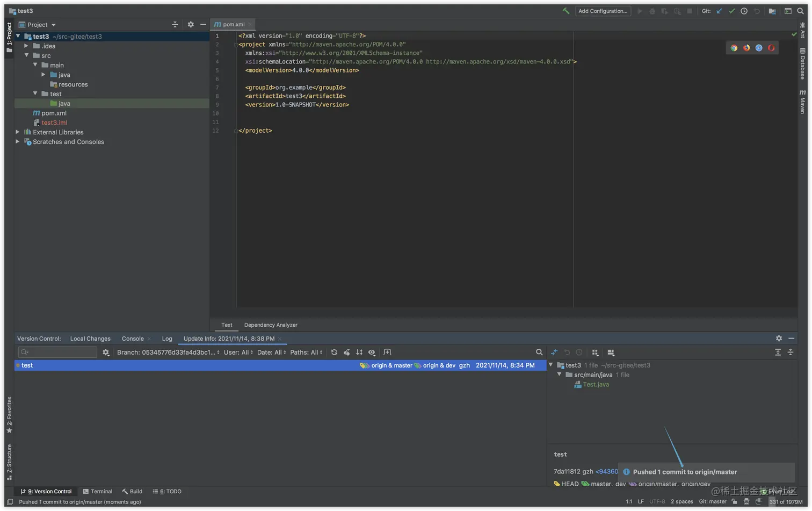This screenshot has height=511, width=812.
Task: Toggle the Favorites side tool window
Action: coord(9,414)
